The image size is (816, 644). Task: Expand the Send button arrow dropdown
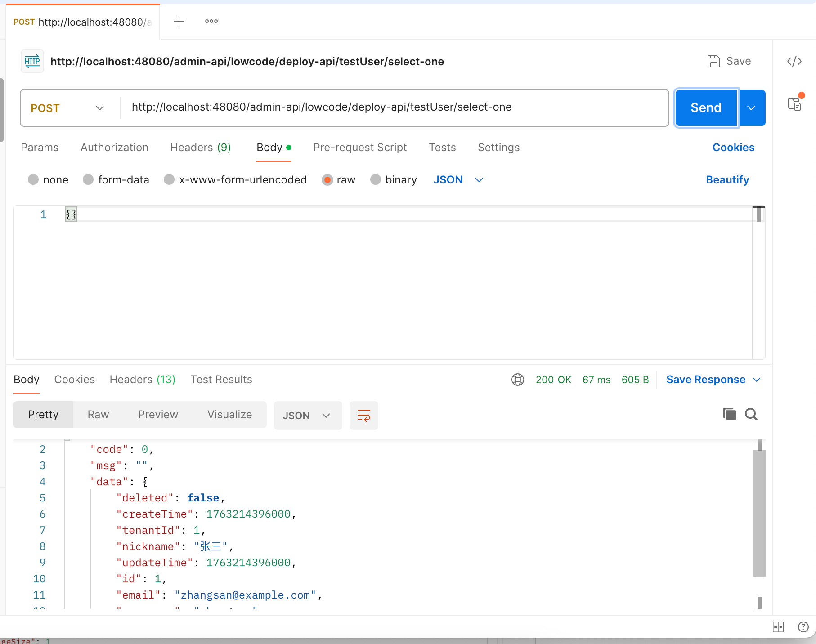coord(751,108)
